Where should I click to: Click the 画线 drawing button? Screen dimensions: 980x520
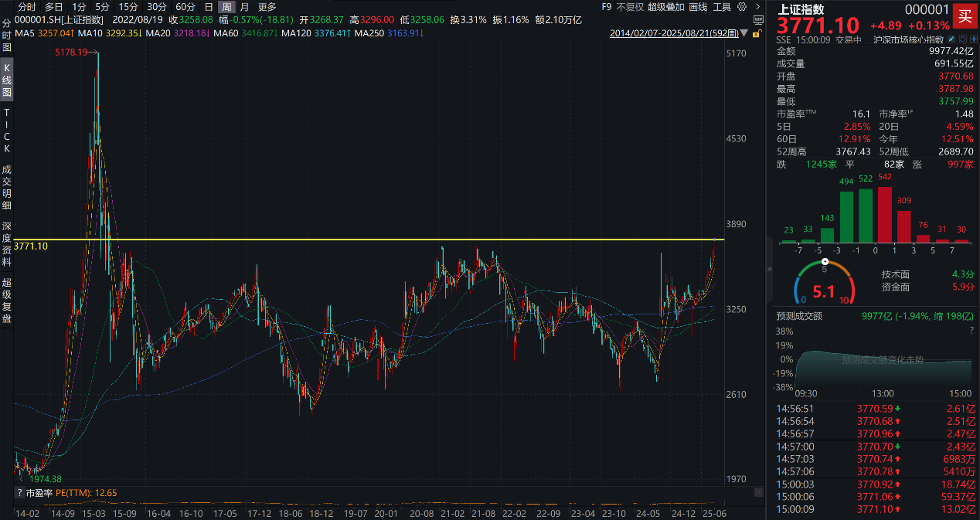pos(697,7)
